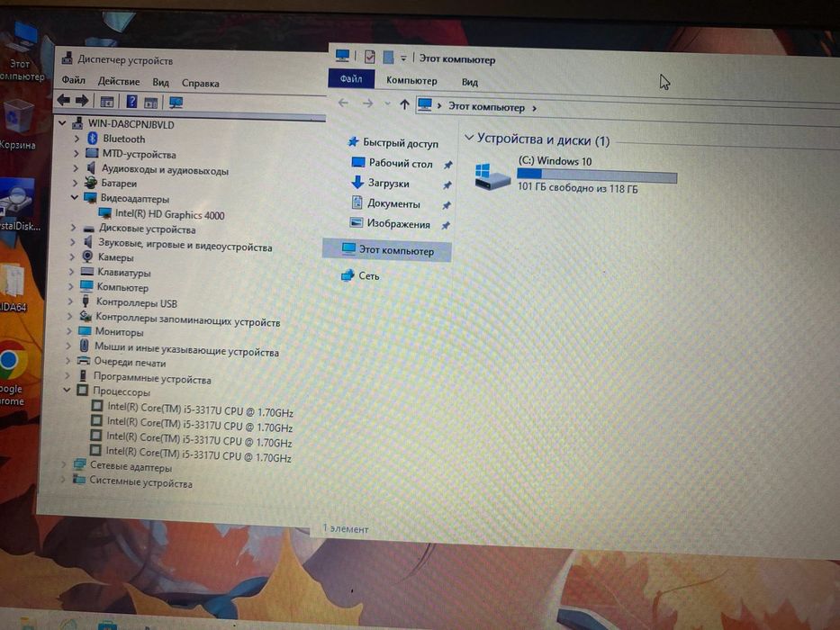840x630 pixels.
Task: Expand Контроллеры USB category
Action: (x=70, y=301)
